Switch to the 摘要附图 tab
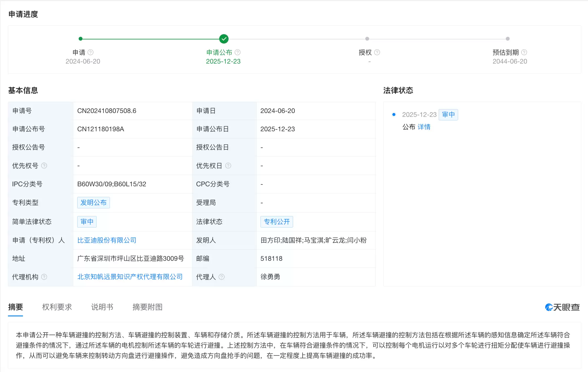The image size is (588, 372). coord(147,307)
